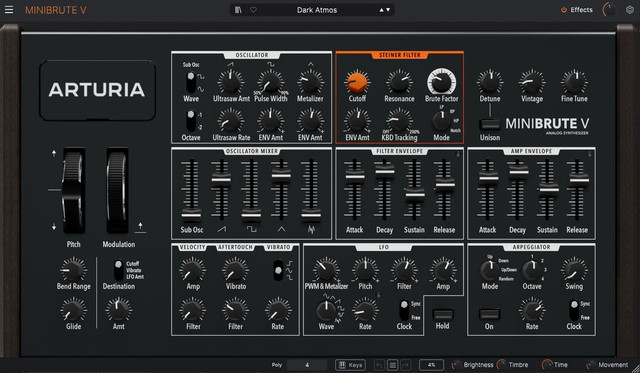Viewport: 640px width, 373px height.
Task: Click the Bend Range knob
Action: pos(73,270)
